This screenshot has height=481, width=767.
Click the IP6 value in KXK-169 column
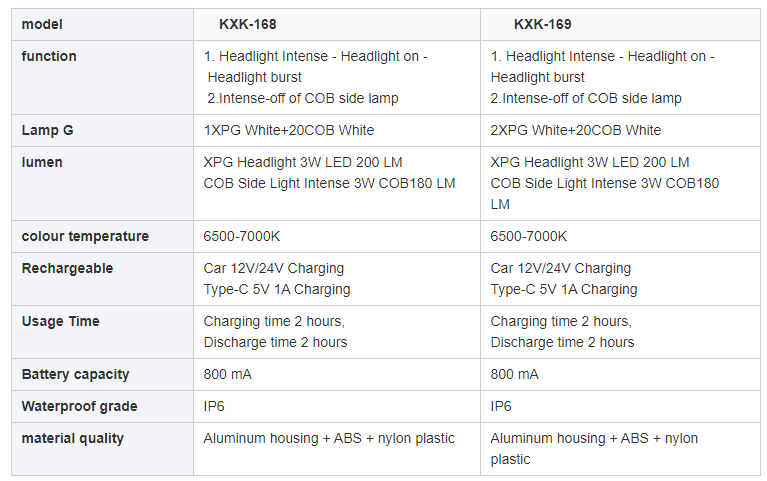pos(501,406)
